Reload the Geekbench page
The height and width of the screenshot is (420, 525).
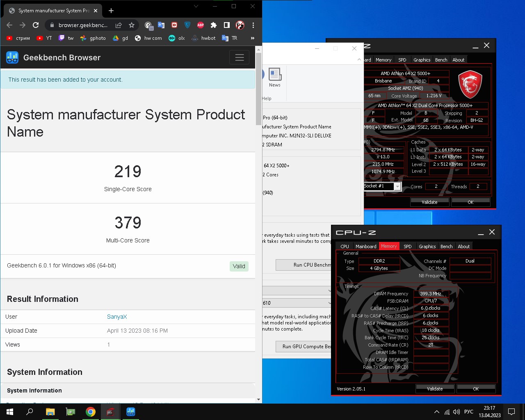pos(36,25)
